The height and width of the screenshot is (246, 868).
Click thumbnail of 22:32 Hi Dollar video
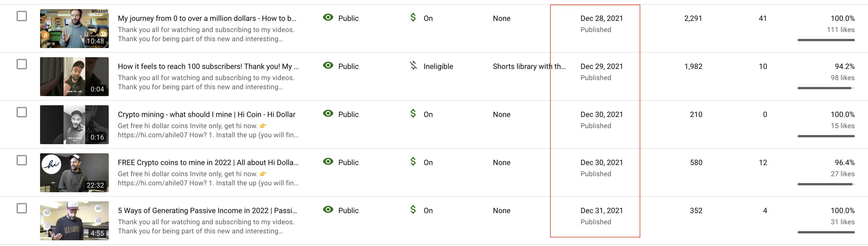[74, 173]
